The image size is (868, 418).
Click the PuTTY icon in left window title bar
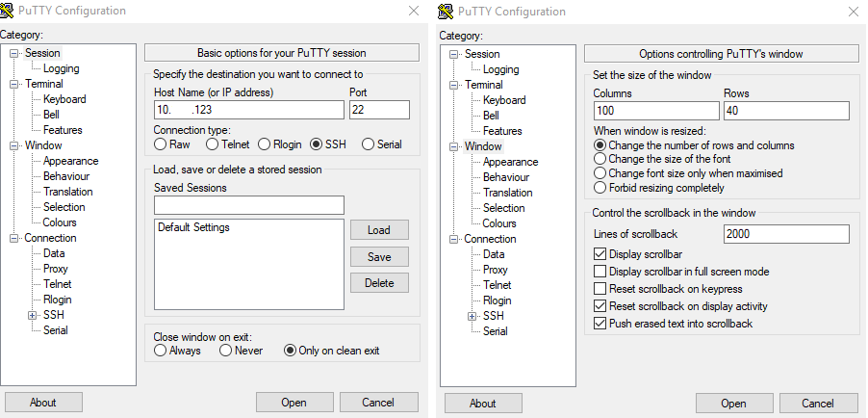pos(9,12)
